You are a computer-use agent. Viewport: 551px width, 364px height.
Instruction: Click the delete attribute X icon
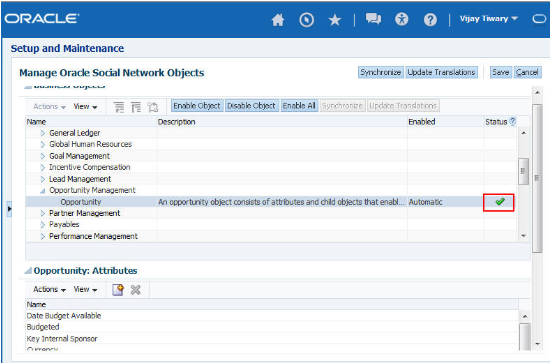pyautogui.click(x=135, y=290)
